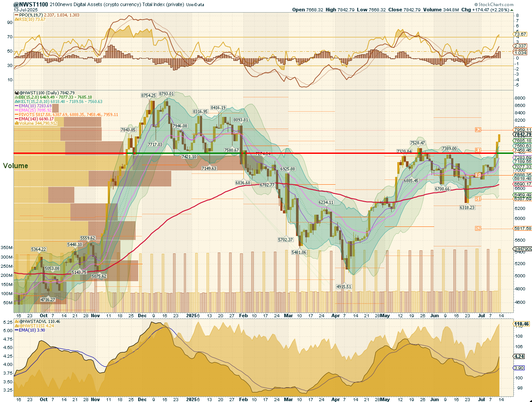Click the candlestick icon beside @NWST1100 (Daily)
This screenshot has height=402, width=532.
coord(16,93)
